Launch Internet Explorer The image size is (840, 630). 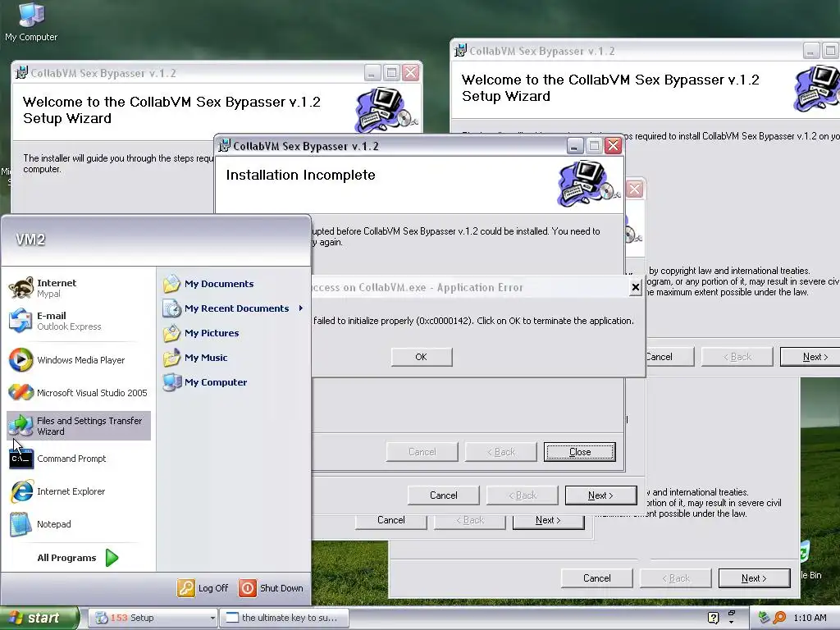(79, 491)
